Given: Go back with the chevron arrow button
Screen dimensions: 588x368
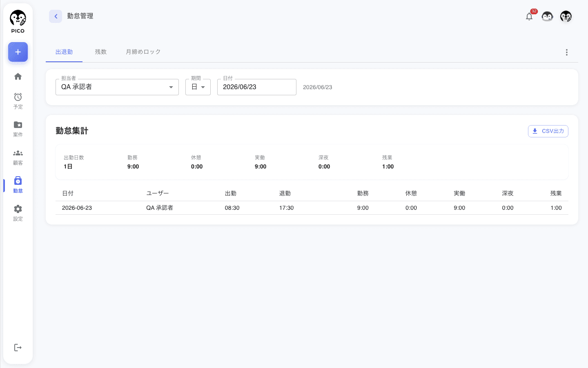Looking at the screenshot, I should (x=56, y=16).
